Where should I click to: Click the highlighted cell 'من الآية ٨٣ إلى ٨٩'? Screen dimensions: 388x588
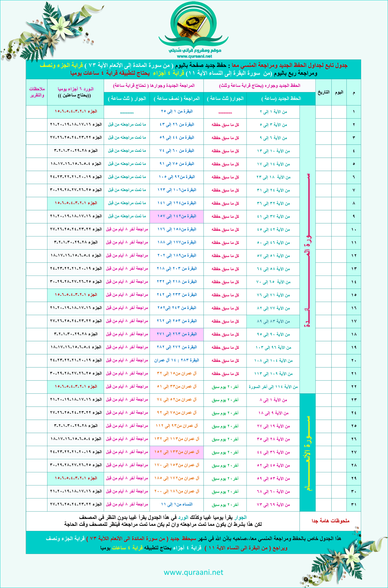tap(273, 321)
